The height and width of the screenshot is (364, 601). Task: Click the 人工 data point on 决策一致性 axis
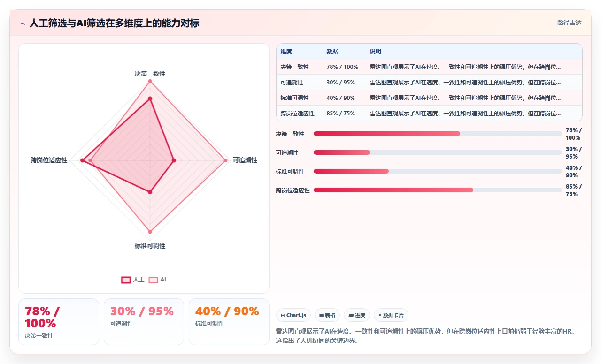[x=150, y=99]
